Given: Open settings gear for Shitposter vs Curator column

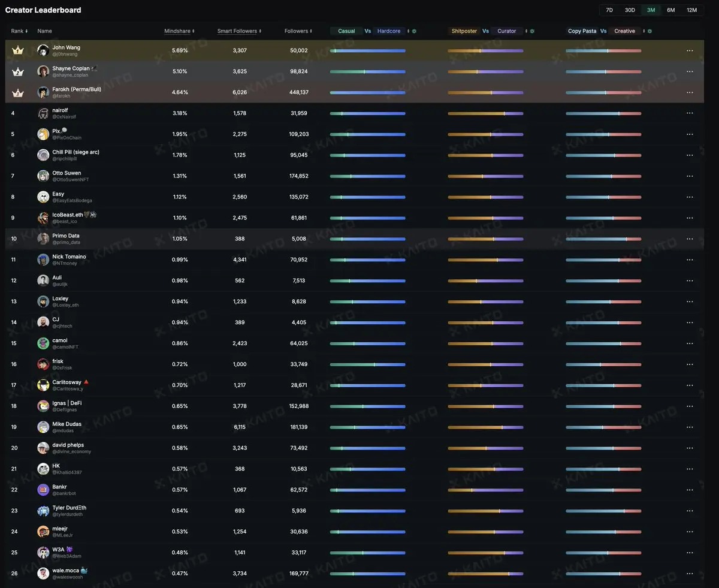Looking at the screenshot, I should 532,31.
